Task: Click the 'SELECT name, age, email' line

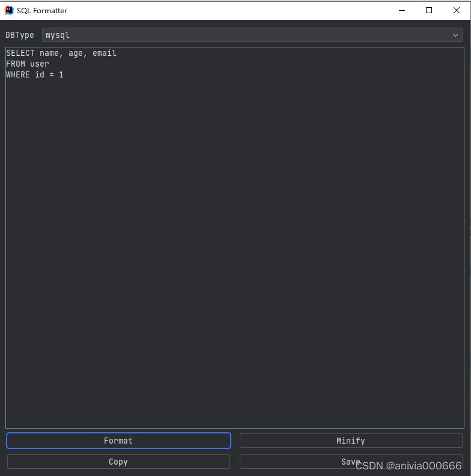Action: tap(61, 53)
